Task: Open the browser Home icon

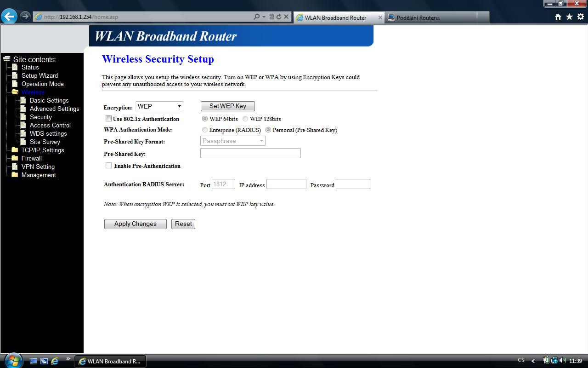Action: click(558, 17)
